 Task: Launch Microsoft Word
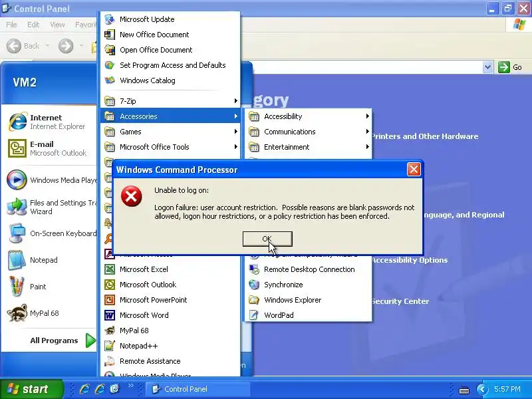tap(170, 315)
